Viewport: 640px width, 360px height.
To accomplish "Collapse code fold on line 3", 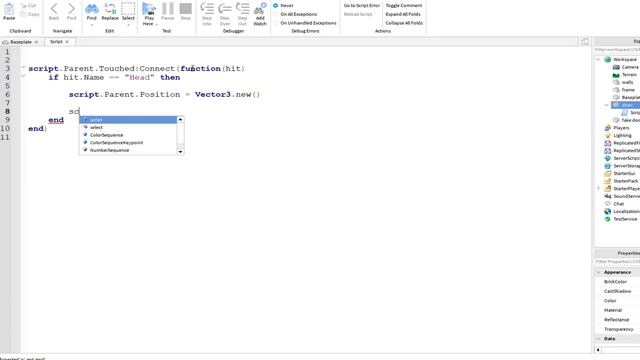I will click(x=23, y=67).
